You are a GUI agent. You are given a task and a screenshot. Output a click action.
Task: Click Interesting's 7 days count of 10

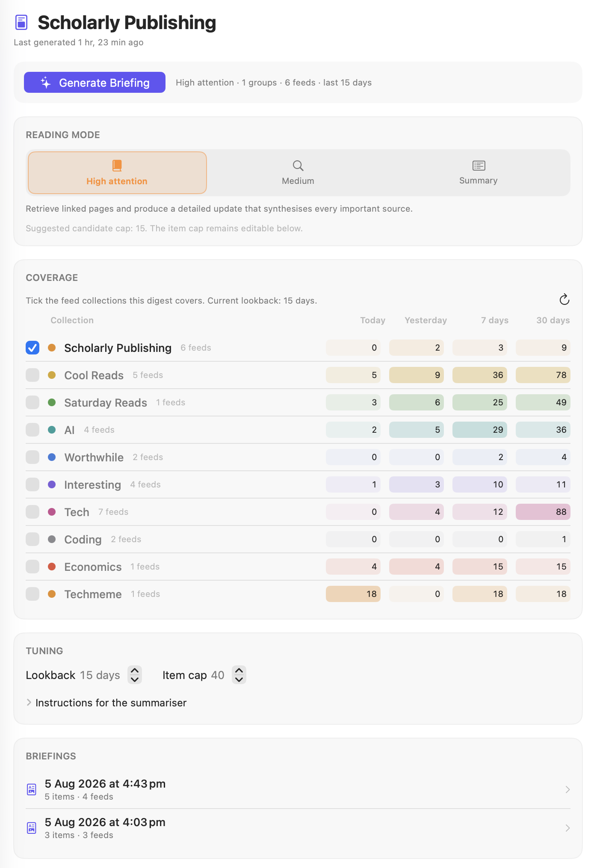click(480, 484)
